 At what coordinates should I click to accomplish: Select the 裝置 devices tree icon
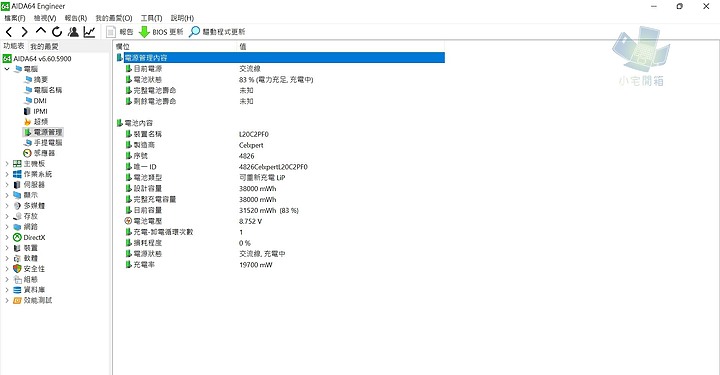coord(17,248)
